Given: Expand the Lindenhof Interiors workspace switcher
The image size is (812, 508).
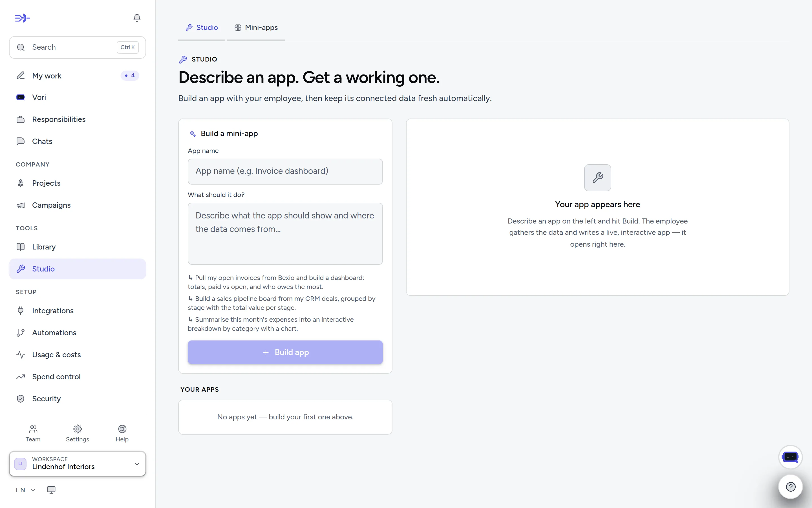Looking at the screenshot, I should [x=78, y=464].
